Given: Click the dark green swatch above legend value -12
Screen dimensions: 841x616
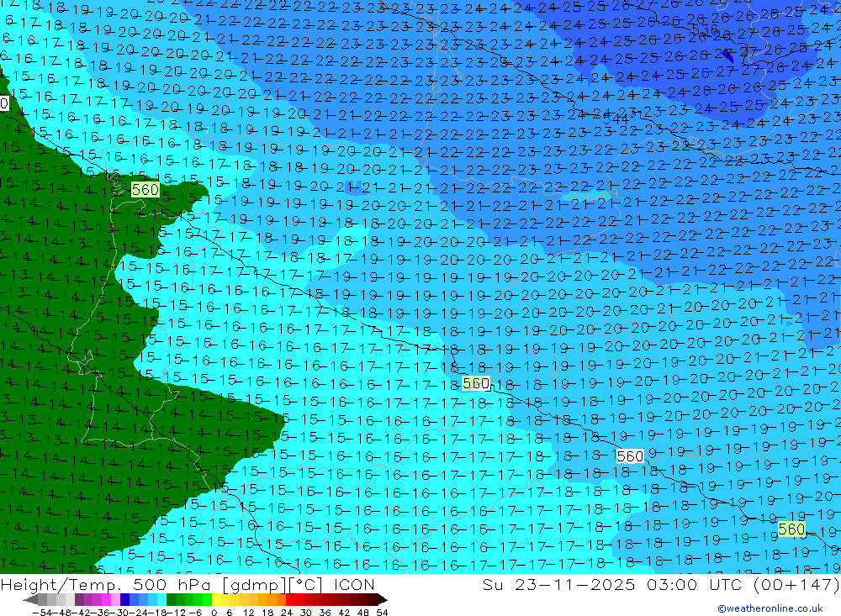Looking at the screenshot, I should 171,600.
